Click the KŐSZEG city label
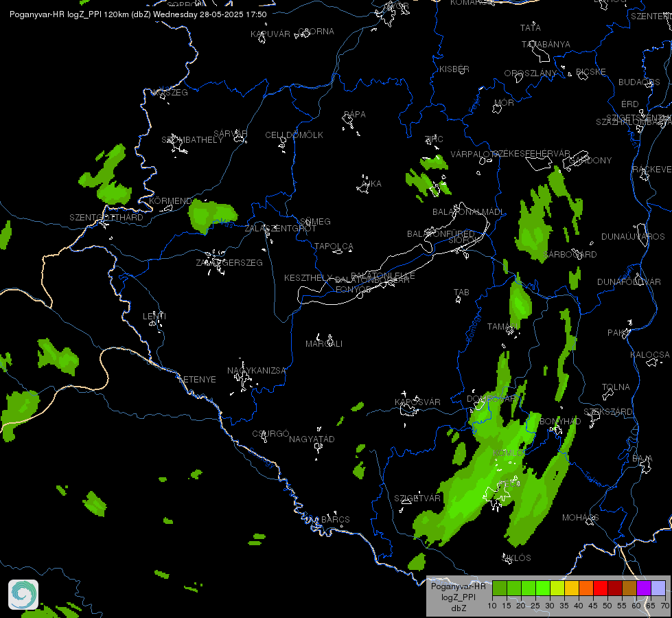 [170, 93]
